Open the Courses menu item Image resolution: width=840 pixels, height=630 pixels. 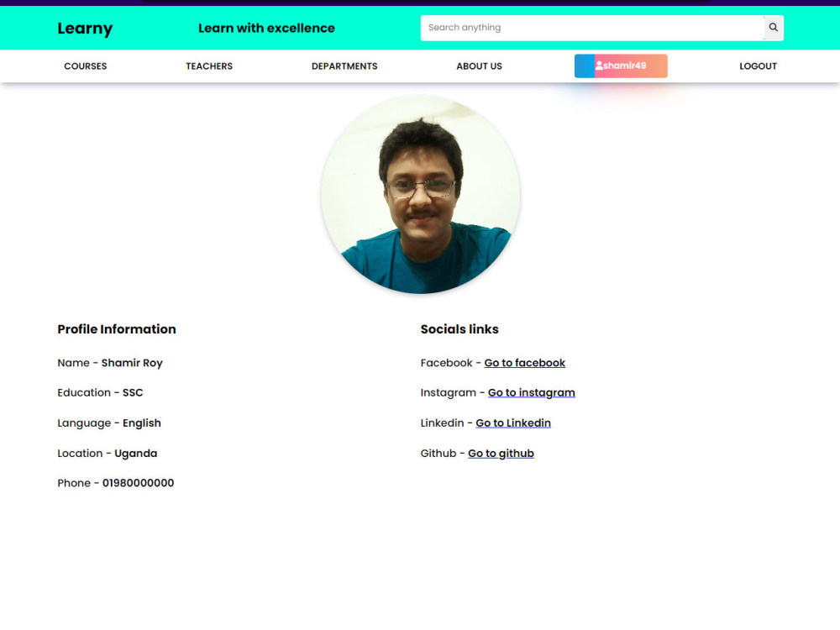coord(85,66)
